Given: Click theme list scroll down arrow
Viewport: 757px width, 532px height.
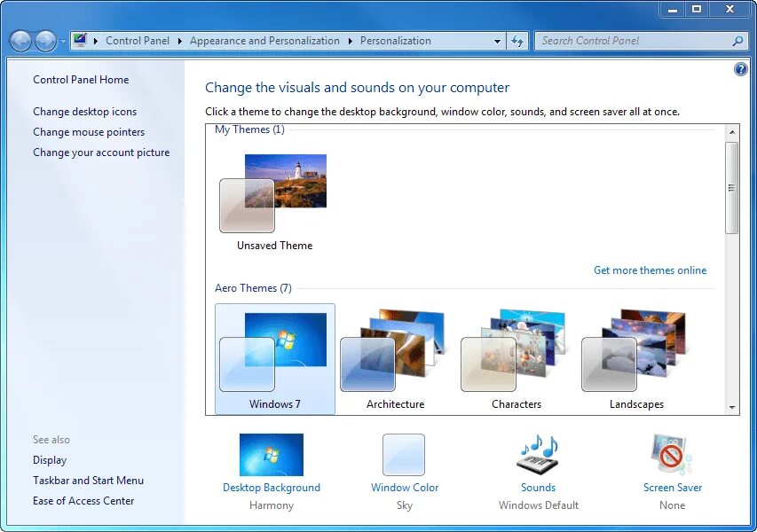Looking at the screenshot, I should 732,408.
